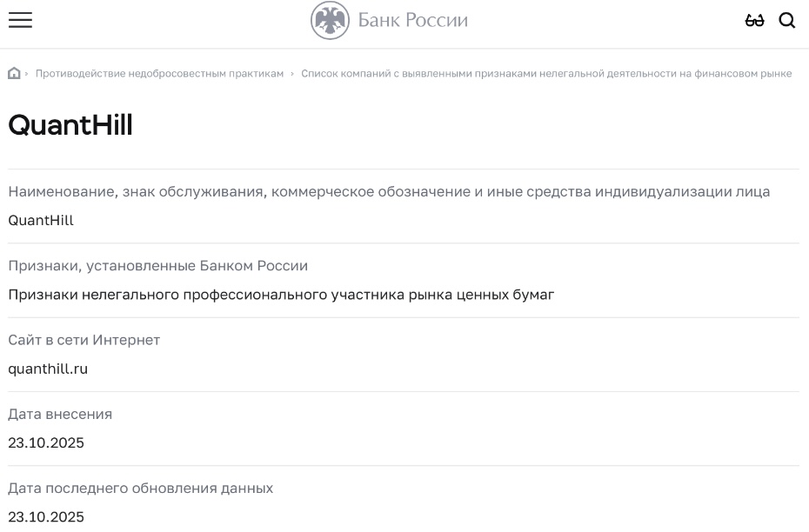Click the chevron after the home breadcrumb icon
The image size is (809, 532).
(x=27, y=74)
